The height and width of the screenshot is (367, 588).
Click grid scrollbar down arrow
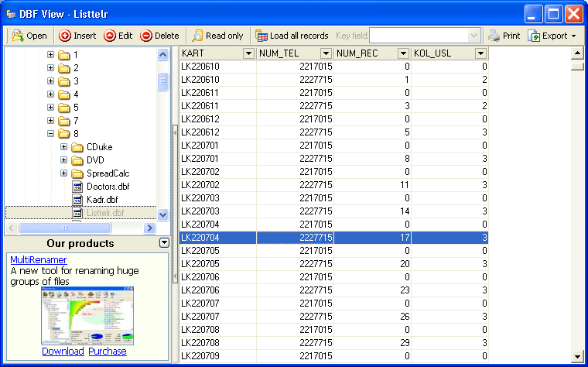point(577,356)
